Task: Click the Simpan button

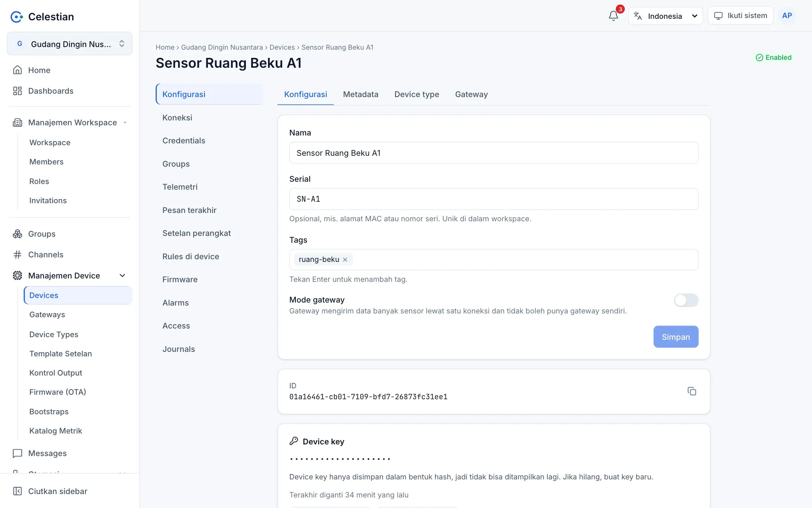Action: pyautogui.click(x=676, y=337)
